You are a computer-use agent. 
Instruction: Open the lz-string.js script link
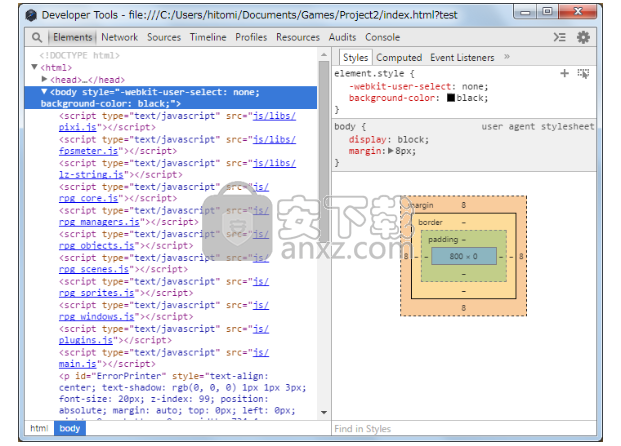click(x=91, y=175)
